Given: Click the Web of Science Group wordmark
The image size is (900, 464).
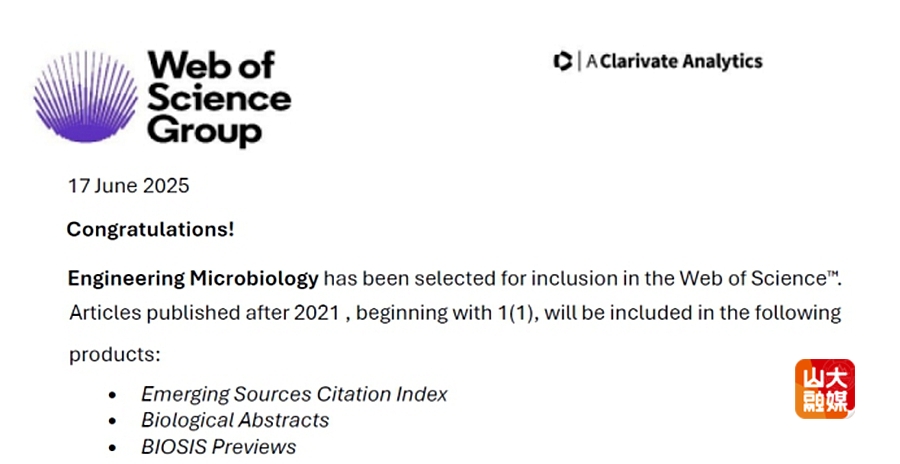Looking at the screenshot, I should 219,98.
